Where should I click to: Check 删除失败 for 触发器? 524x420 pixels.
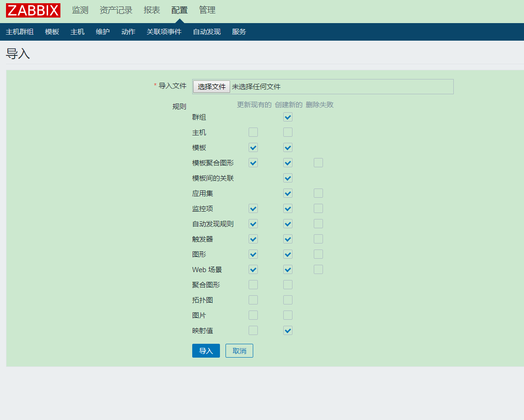318,239
